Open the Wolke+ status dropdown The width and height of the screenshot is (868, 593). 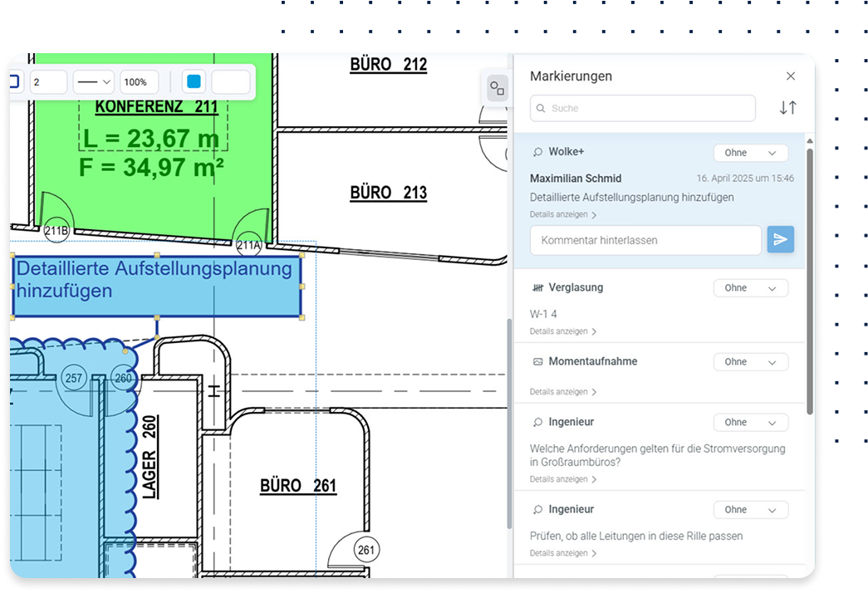coord(750,153)
